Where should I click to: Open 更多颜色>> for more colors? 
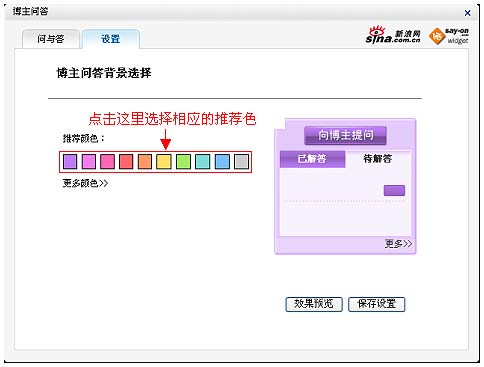pos(85,183)
